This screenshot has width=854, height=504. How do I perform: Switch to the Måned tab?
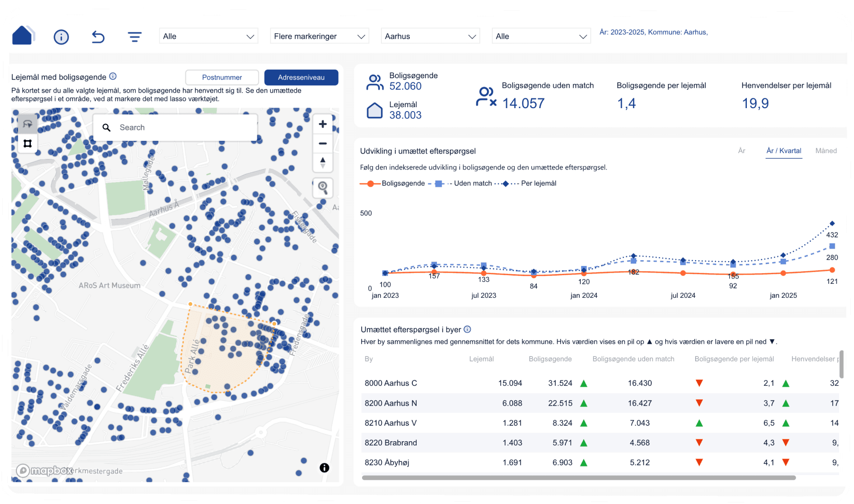tap(826, 151)
